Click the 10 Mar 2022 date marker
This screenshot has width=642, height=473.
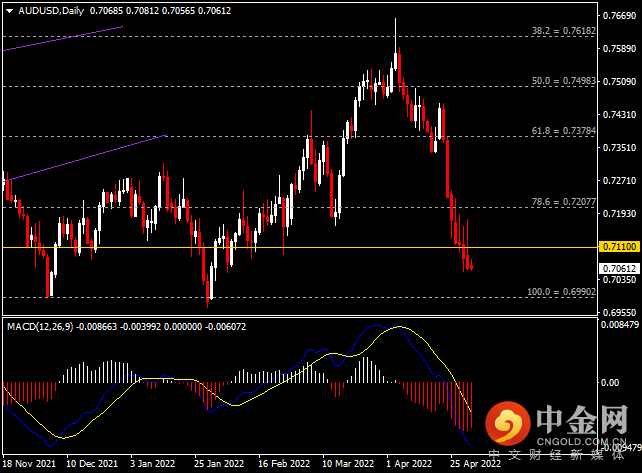(x=348, y=464)
